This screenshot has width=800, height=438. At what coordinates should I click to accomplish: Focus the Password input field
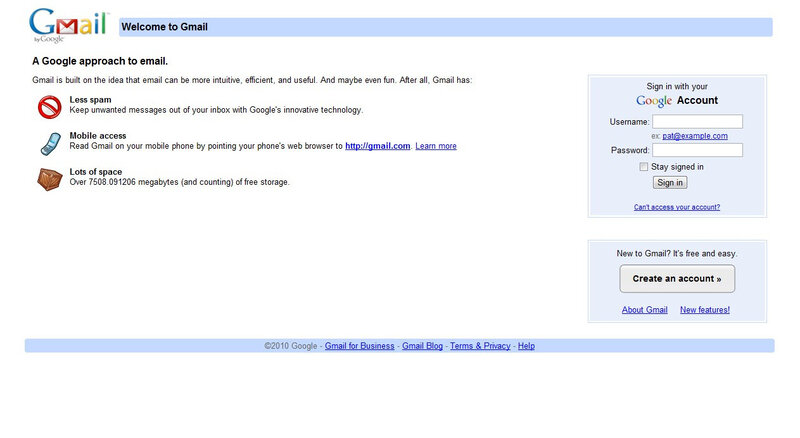(697, 150)
